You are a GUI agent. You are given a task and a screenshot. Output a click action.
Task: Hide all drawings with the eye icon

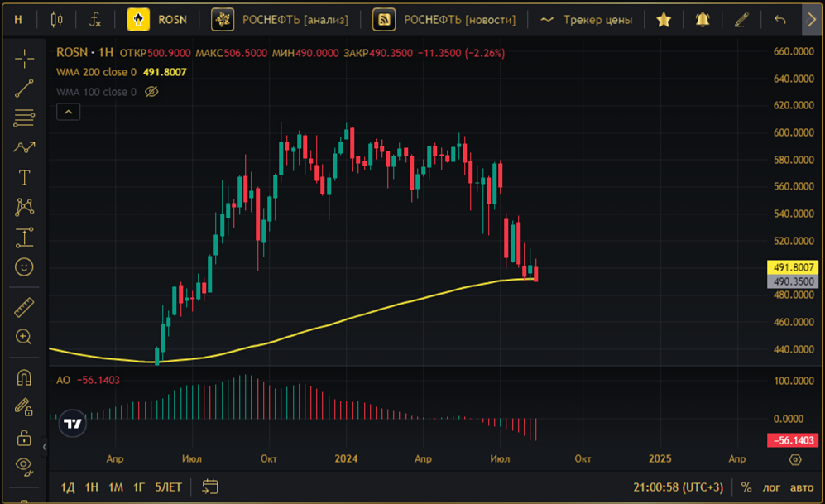click(24, 466)
